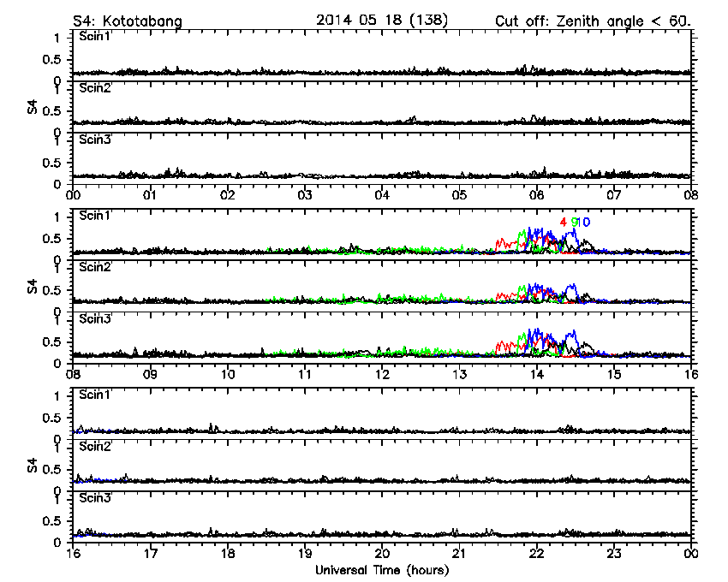This screenshot has width=728, height=582.
Task: Click the 'Scin1' label in the 00–08 hour block
Action: (95, 36)
